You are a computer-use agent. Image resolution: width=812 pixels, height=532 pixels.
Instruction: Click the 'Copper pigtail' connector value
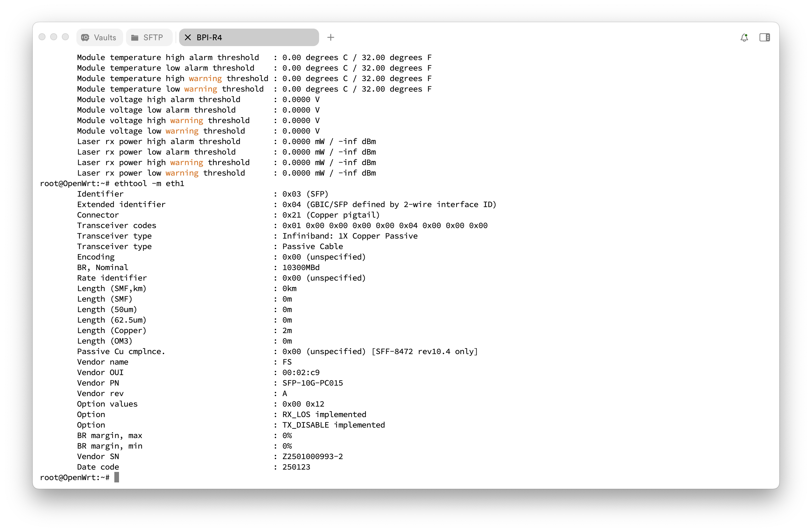pos(343,215)
